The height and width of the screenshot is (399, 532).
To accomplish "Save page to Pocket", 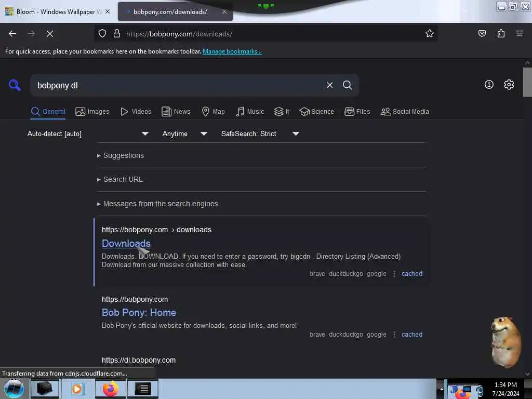I will 482,34.
